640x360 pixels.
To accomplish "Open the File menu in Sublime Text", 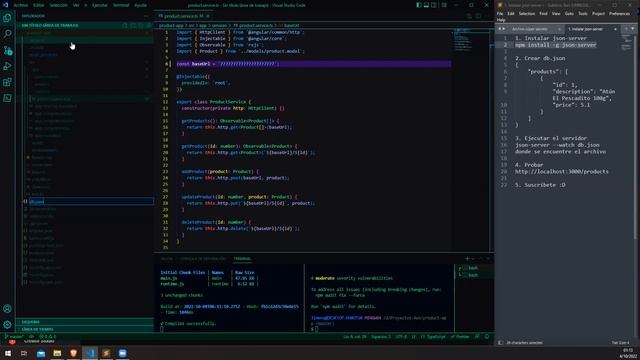I will point(500,13).
